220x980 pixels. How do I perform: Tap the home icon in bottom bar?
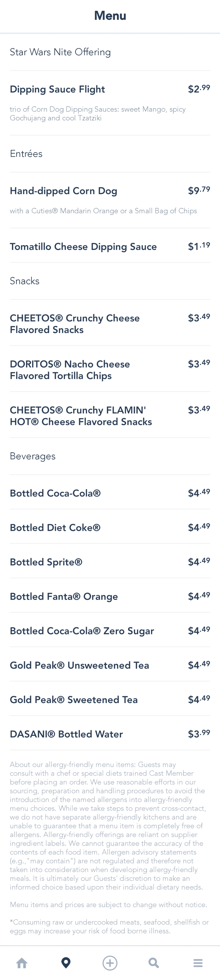[x=22, y=963]
